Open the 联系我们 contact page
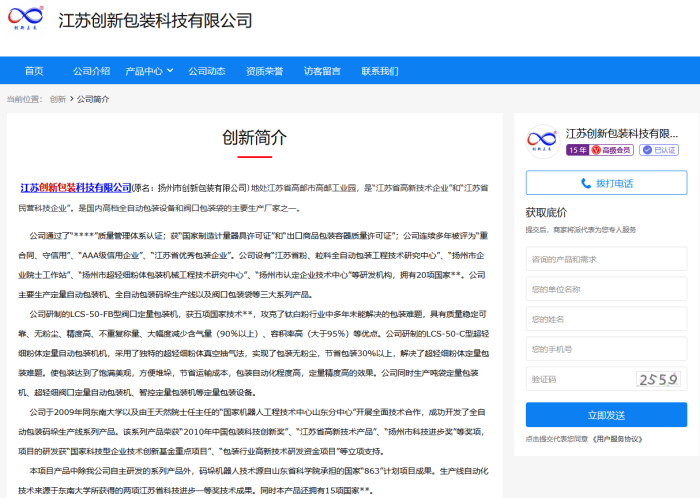This screenshot has height=498, width=700. pyautogui.click(x=380, y=71)
